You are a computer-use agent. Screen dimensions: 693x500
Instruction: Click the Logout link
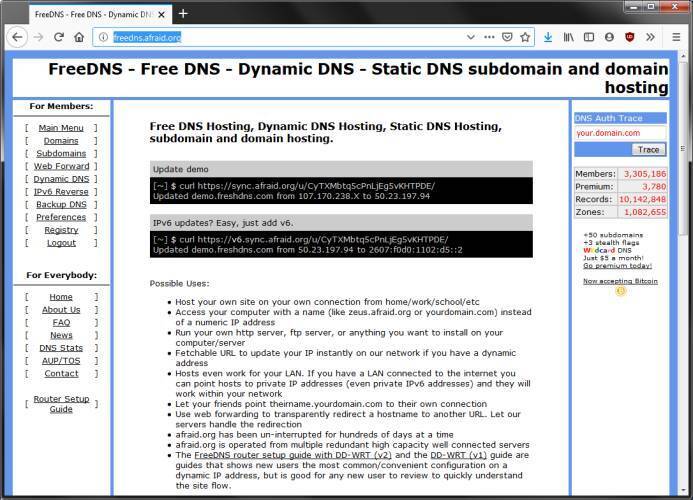coord(61,243)
